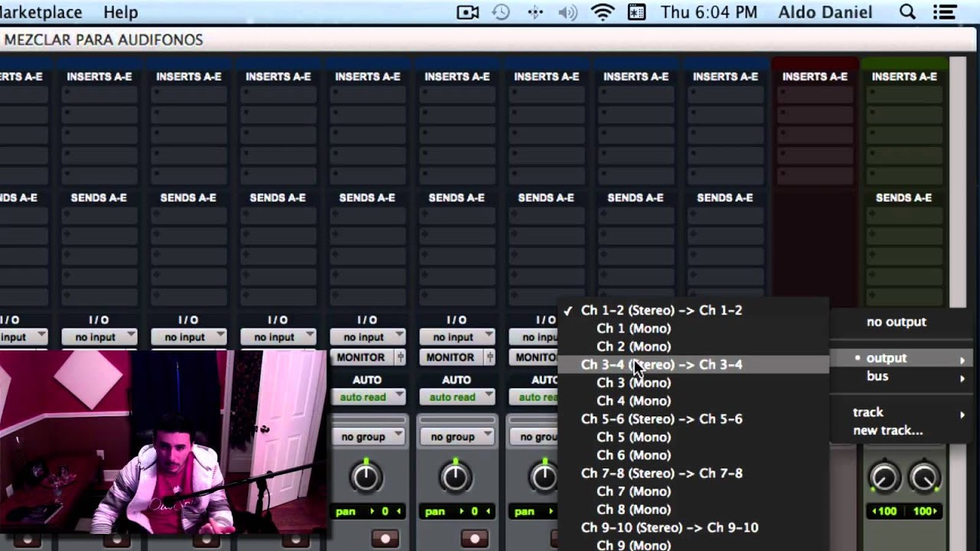Open the Bluetooth menu bar icon

[x=535, y=12]
